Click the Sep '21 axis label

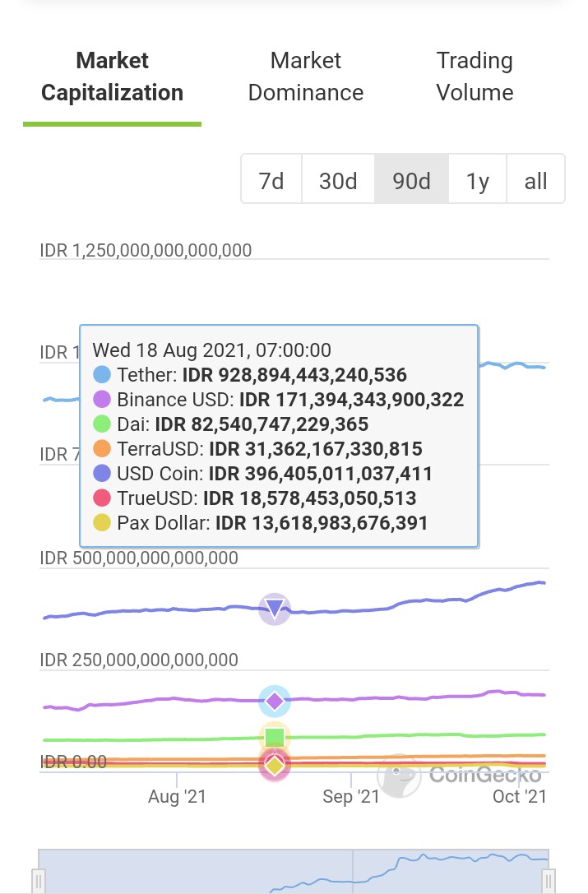(351, 796)
